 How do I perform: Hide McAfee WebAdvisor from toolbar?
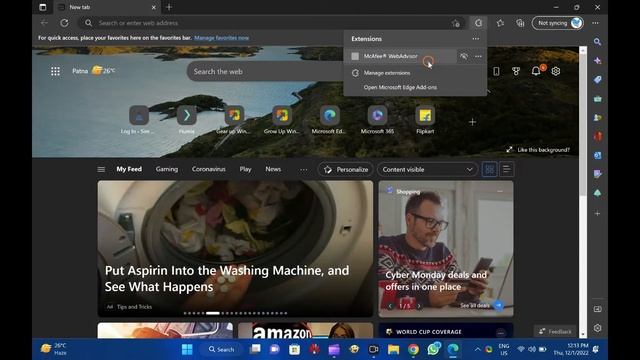click(x=464, y=56)
